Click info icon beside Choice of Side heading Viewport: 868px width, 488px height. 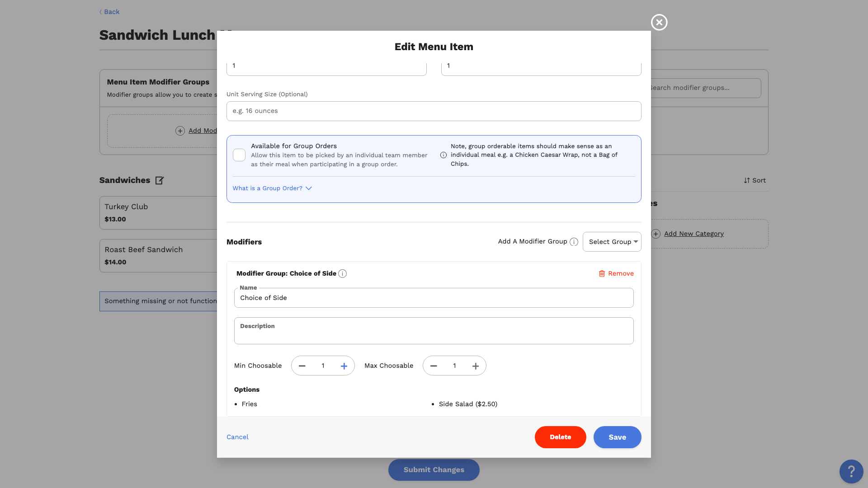(343, 274)
